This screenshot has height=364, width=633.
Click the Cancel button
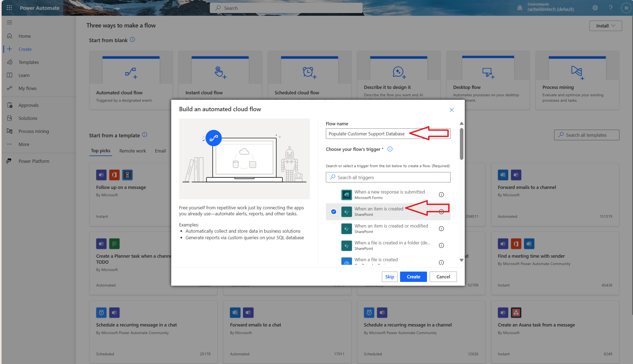coord(443,276)
